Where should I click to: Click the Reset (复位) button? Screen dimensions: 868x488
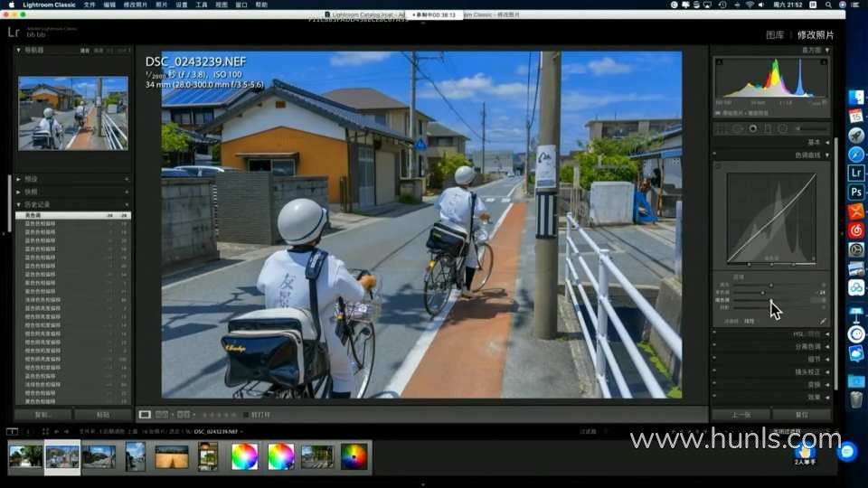coord(802,415)
